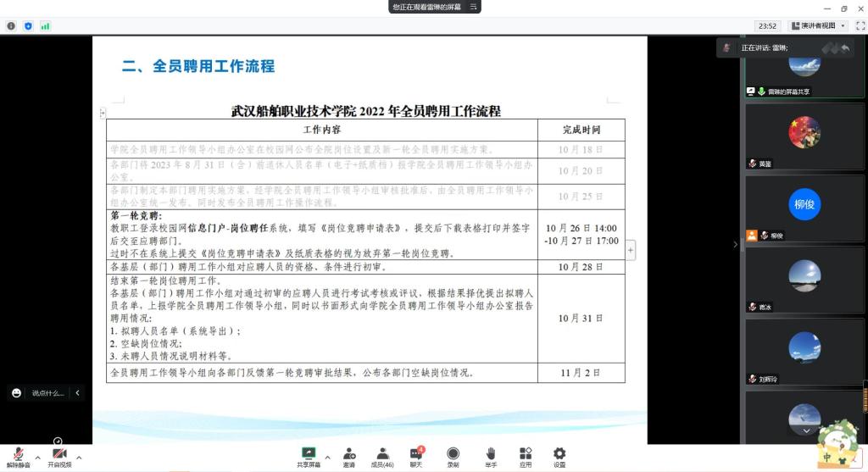Start recording with 录制 icon
The image size is (868, 472).
[x=453, y=456]
